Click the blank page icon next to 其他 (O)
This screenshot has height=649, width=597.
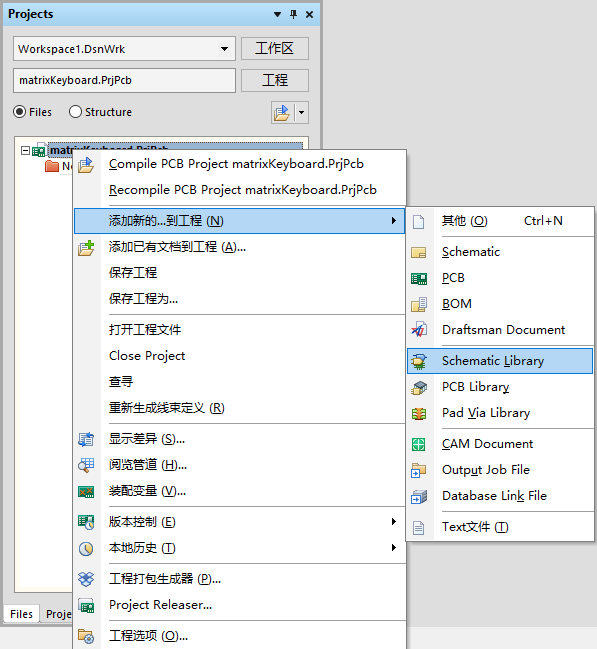[419, 221]
